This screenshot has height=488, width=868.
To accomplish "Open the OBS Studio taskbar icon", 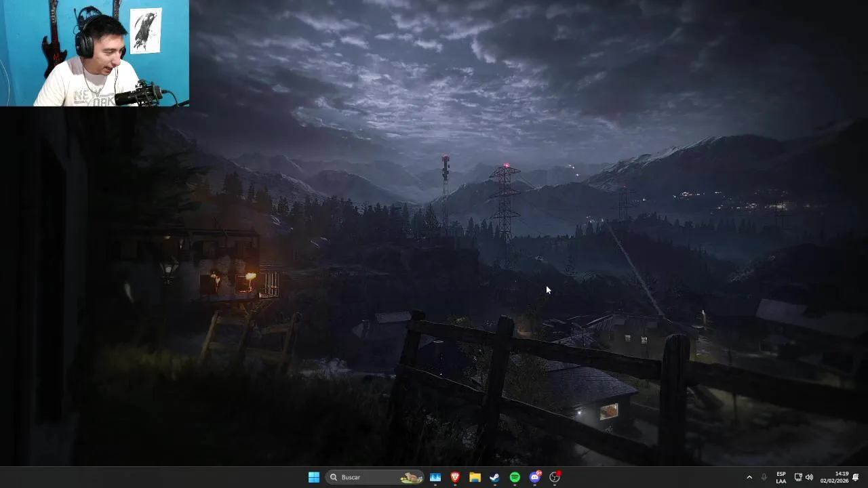I will coord(555,477).
